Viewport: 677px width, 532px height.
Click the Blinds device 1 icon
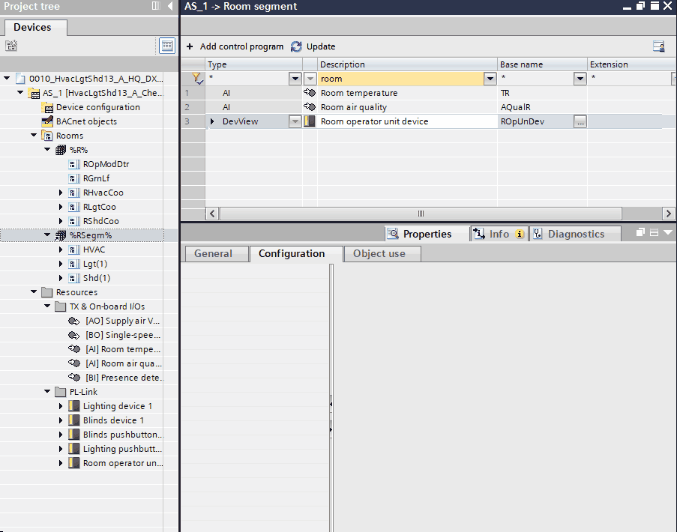(74, 420)
